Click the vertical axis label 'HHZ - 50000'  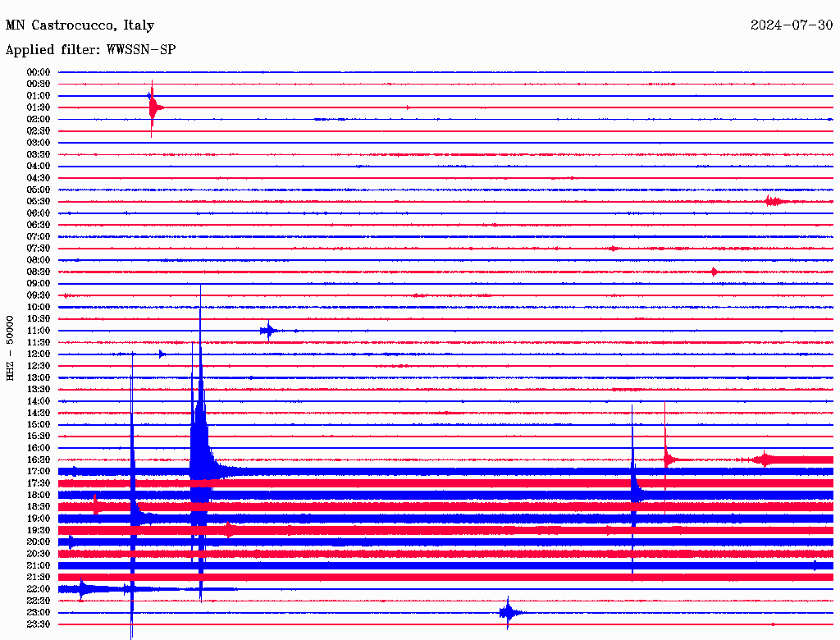(x=10, y=348)
